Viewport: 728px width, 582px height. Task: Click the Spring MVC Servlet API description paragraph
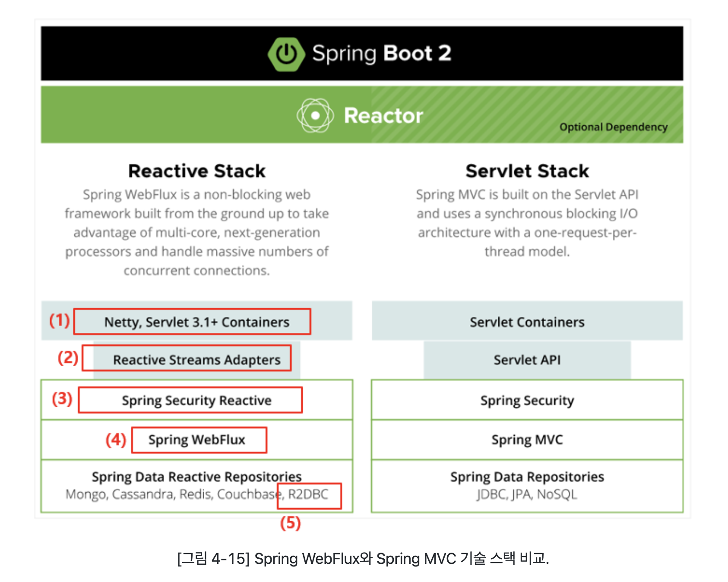pos(527,223)
